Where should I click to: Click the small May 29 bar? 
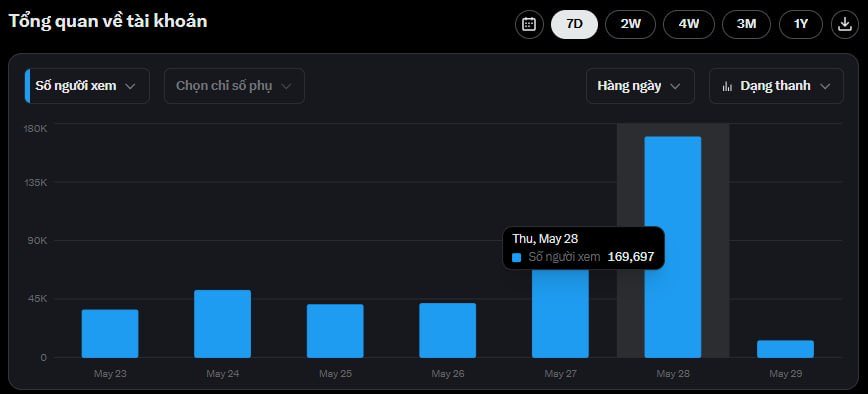(786, 349)
